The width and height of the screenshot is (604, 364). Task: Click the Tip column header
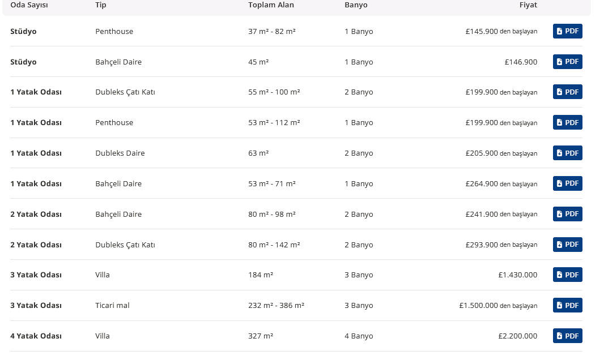click(101, 5)
